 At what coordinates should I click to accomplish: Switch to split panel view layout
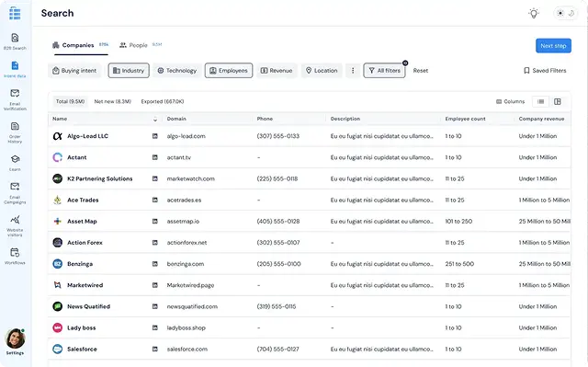click(558, 102)
